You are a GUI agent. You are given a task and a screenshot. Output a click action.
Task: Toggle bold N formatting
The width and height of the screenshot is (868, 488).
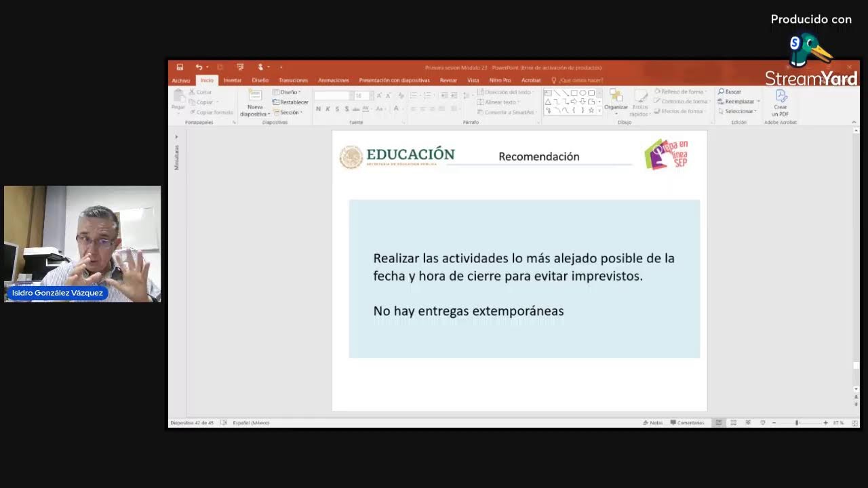pyautogui.click(x=318, y=108)
